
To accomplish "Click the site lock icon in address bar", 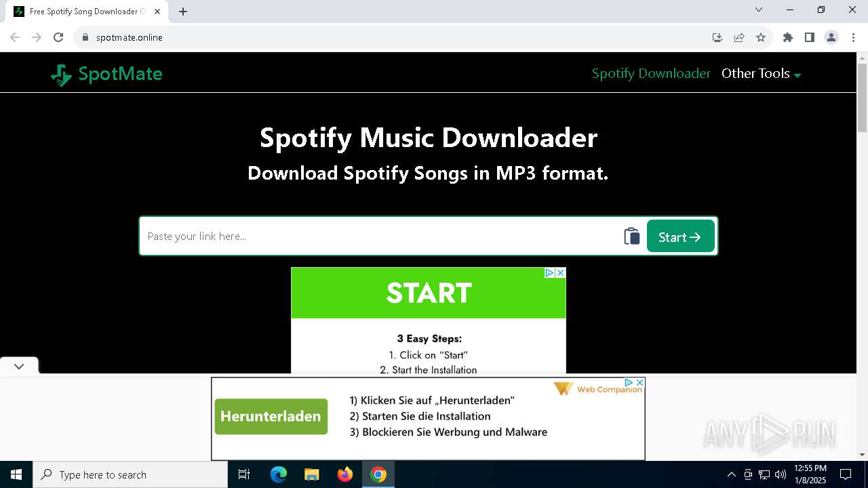I will click(85, 37).
